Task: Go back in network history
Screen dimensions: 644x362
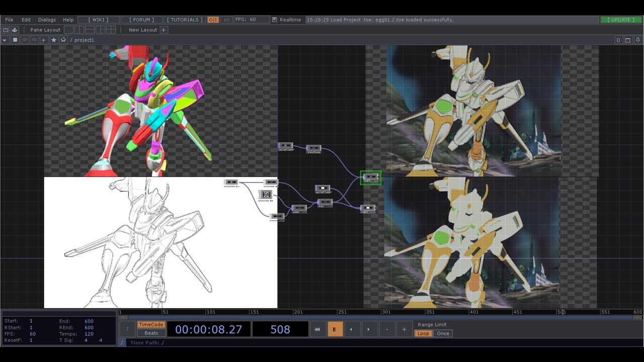Action: [x=25, y=40]
